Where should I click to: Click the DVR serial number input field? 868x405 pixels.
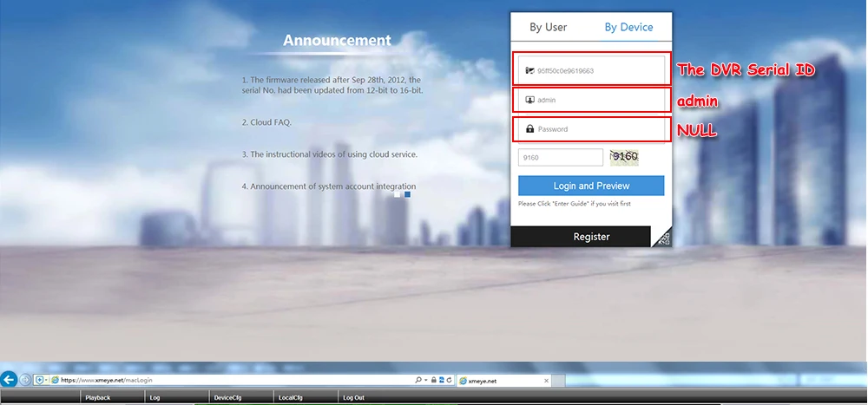coord(591,70)
